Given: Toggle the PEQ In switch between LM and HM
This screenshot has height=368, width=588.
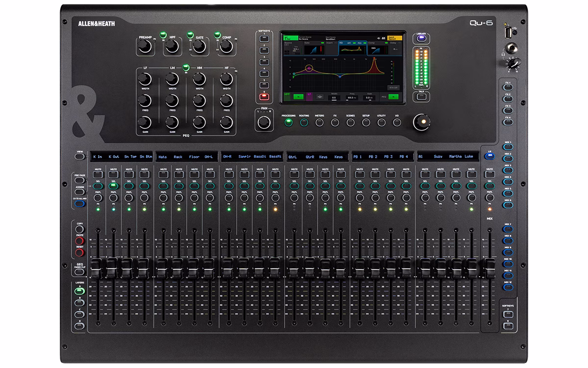Looking at the screenshot, I should [186, 67].
